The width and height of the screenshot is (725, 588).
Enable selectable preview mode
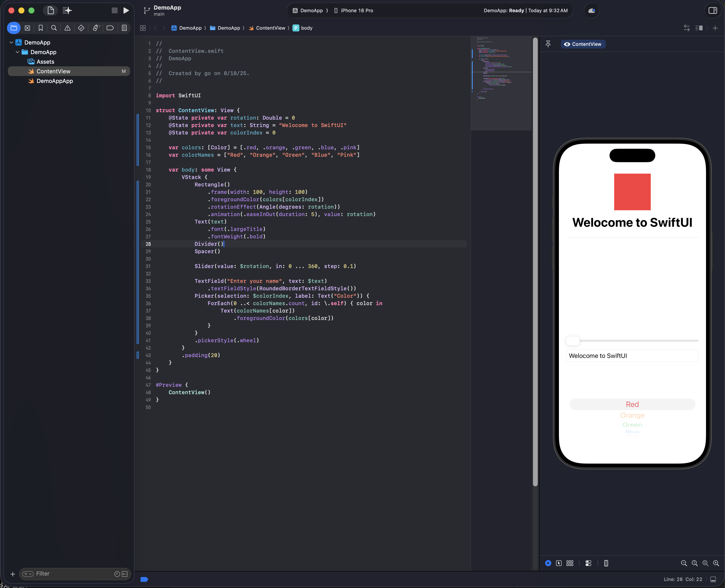pyautogui.click(x=559, y=563)
